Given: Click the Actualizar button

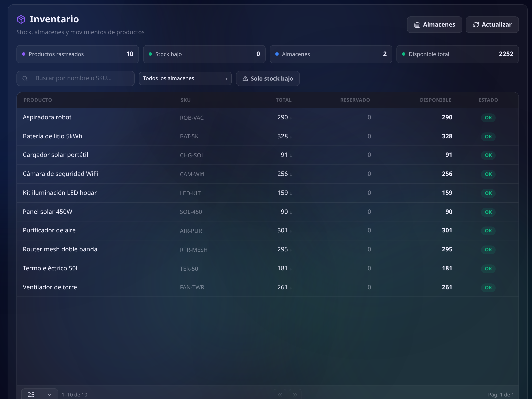Looking at the screenshot, I should [x=492, y=24].
